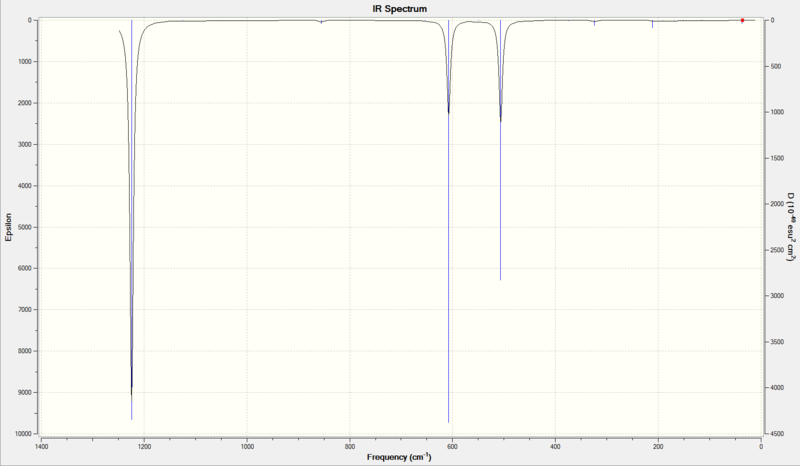Click the "Frequency (cm-1)" x-axis label
Screen dimensions: 800x466
[399, 457]
